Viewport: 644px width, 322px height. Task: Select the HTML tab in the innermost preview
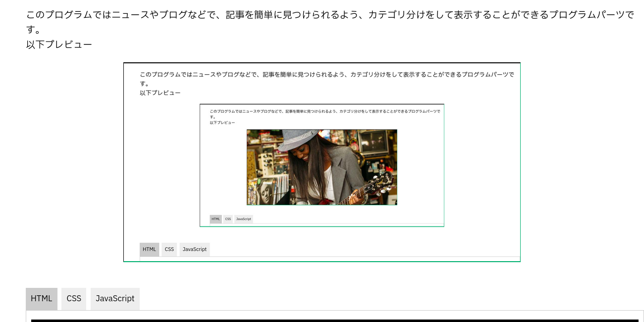[x=215, y=219]
